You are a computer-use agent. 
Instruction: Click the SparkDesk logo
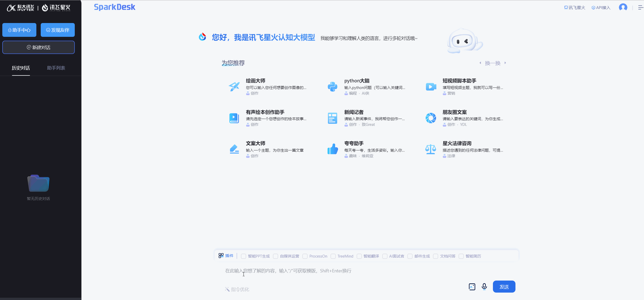(x=114, y=7)
